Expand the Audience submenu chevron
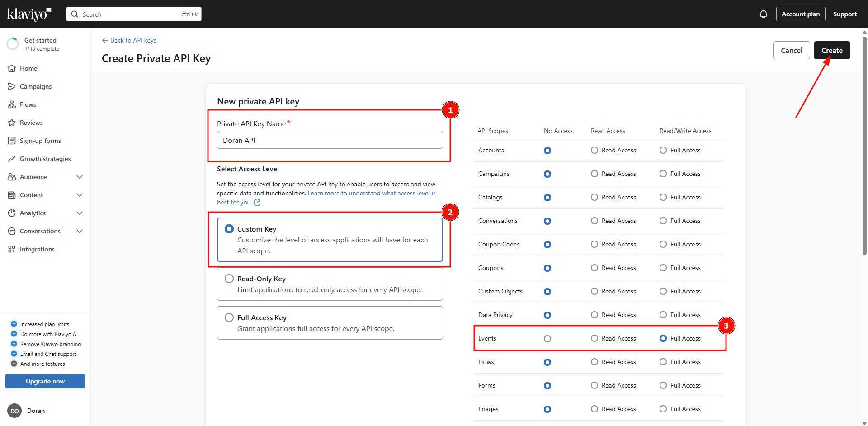The width and height of the screenshot is (868, 426). pos(80,177)
